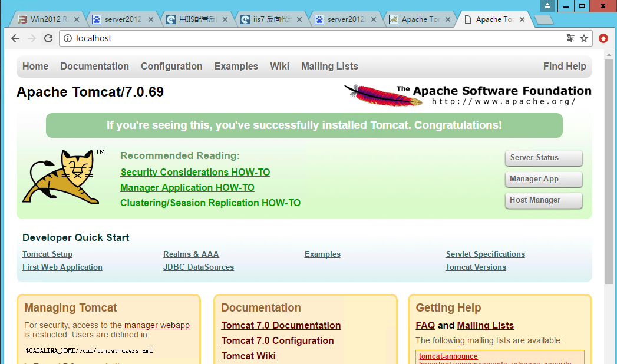Screen dimensions: 617x364
Task: Close the first server2012 tab
Action: [151, 19]
